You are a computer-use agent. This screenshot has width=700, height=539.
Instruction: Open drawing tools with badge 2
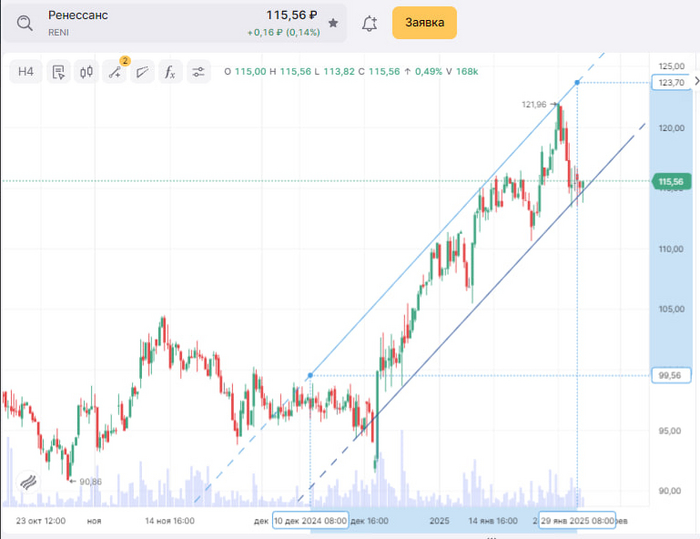115,71
